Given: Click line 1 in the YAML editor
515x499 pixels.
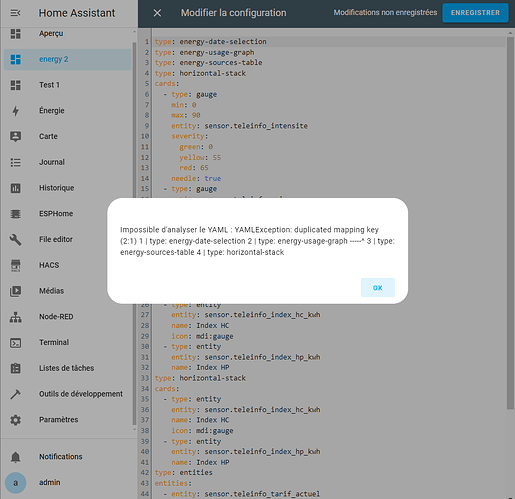Looking at the screenshot, I should [x=329, y=42].
